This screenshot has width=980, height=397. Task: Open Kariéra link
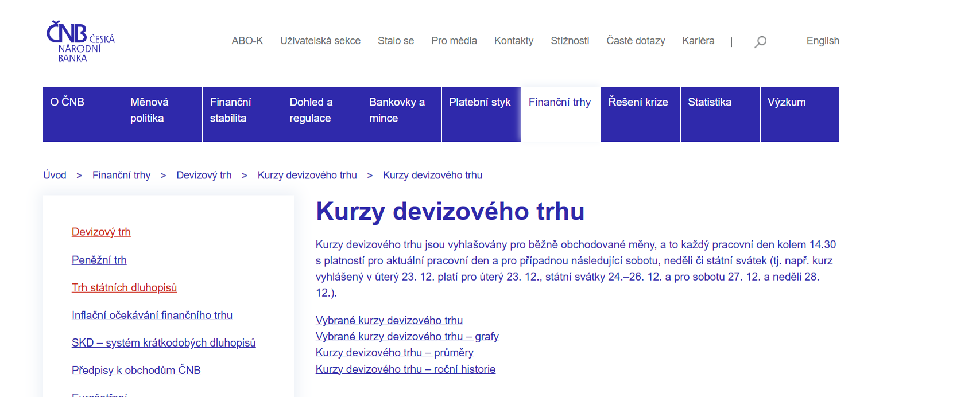coord(698,41)
